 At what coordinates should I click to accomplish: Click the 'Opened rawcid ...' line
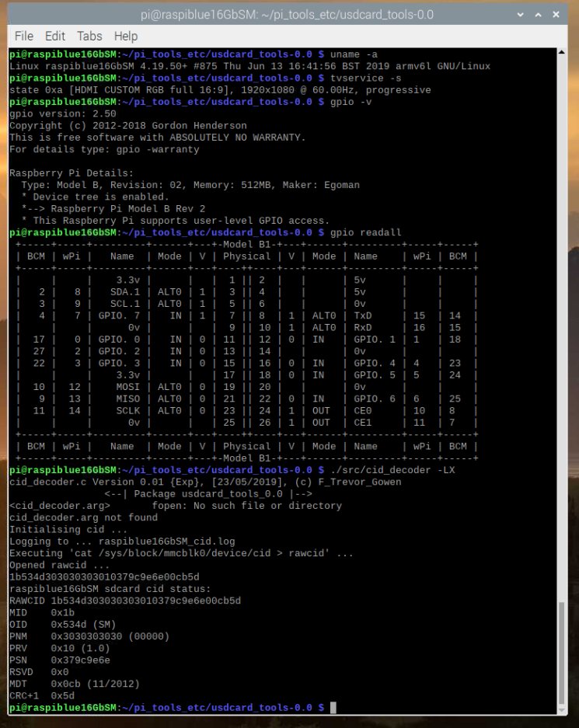tap(59, 565)
